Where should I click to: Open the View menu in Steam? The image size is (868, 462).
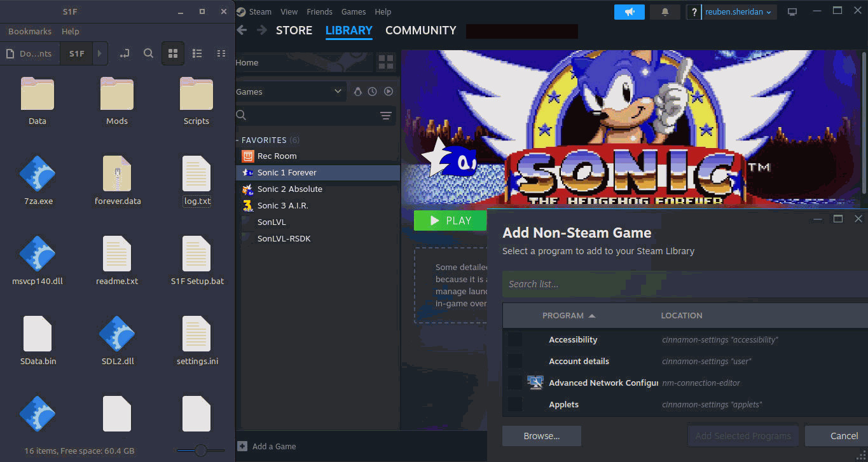tap(289, 11)
